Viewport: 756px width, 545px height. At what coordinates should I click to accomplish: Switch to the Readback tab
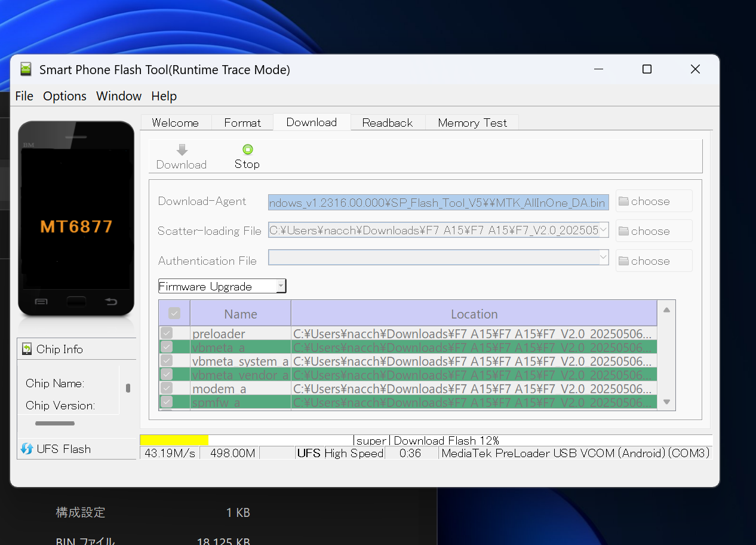point(388,123)
